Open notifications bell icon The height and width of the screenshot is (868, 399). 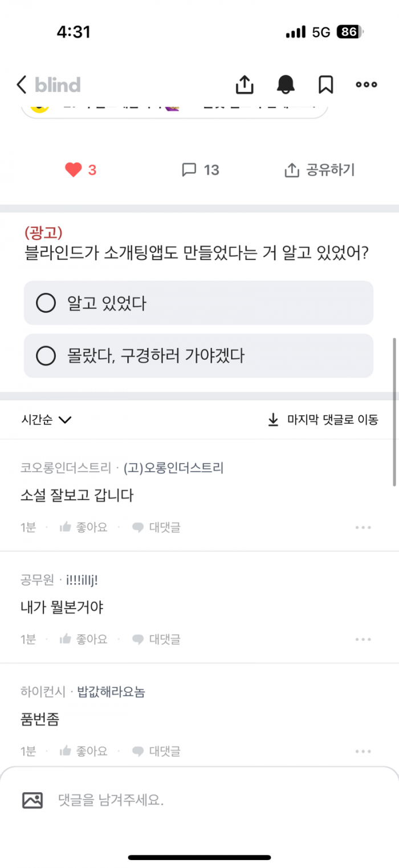(286, 84)
